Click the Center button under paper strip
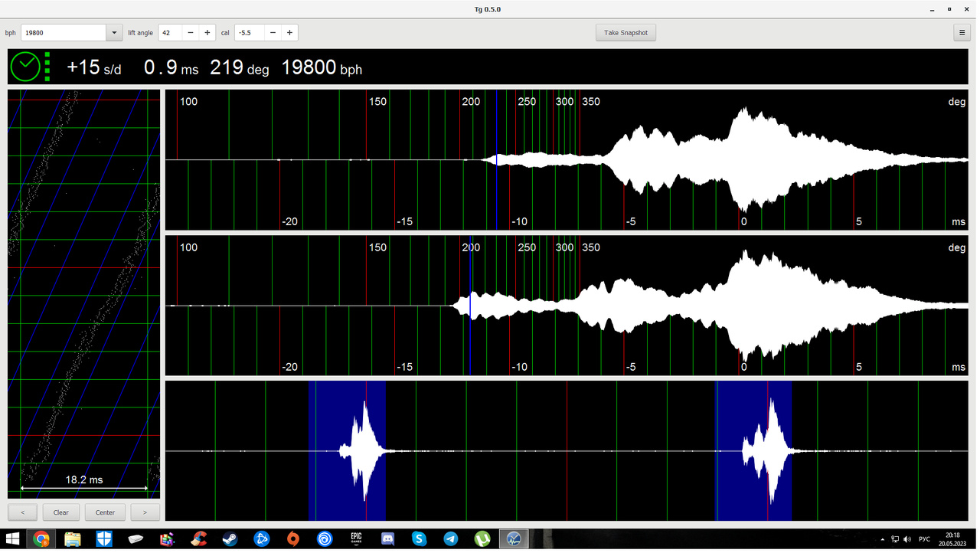The height and width of the screenshot is (553, 980). click(x=105, y=512)
